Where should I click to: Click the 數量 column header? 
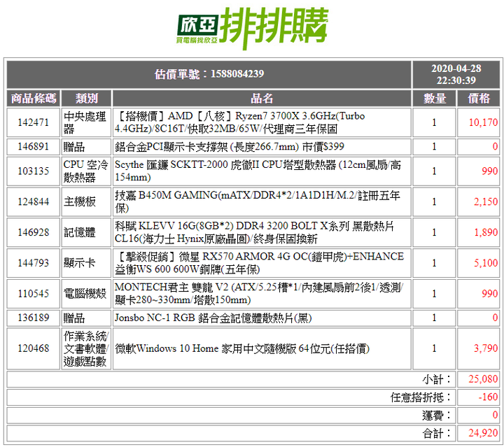point(434,98)
